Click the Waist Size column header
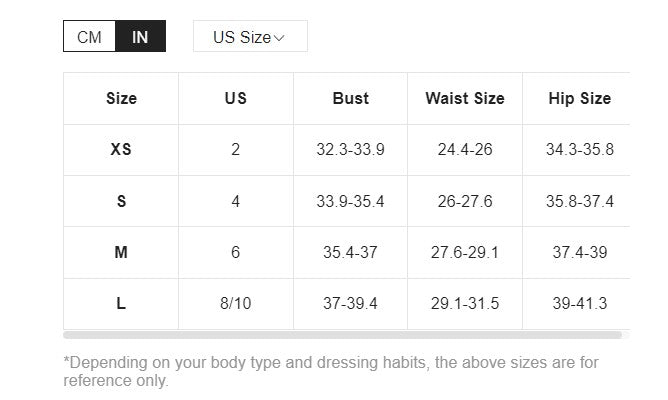The width and height of the screenshot is (668, 400). click(464, 98)
